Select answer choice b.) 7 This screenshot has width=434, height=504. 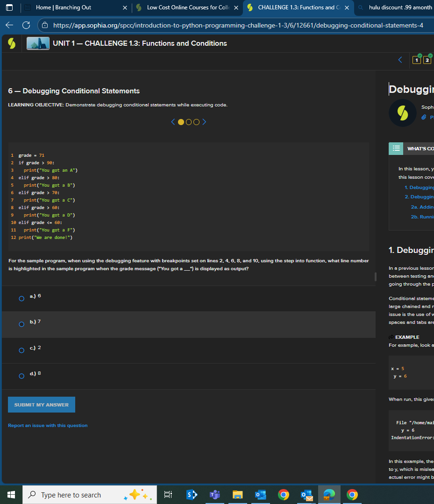[21, 324]
